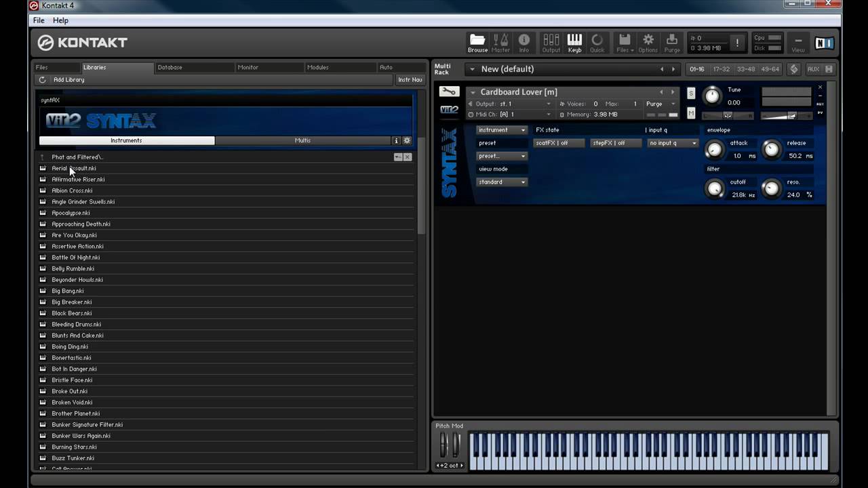Open the File menu

click(x=39, y=20)
